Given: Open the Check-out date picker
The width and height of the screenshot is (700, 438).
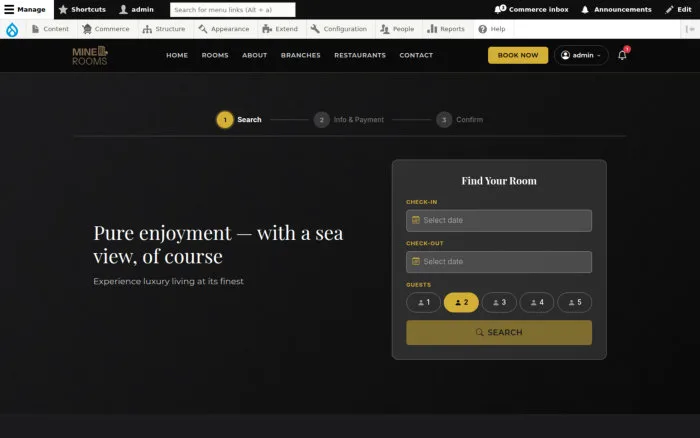Looking at the screenshot, I should coord(499,262).
